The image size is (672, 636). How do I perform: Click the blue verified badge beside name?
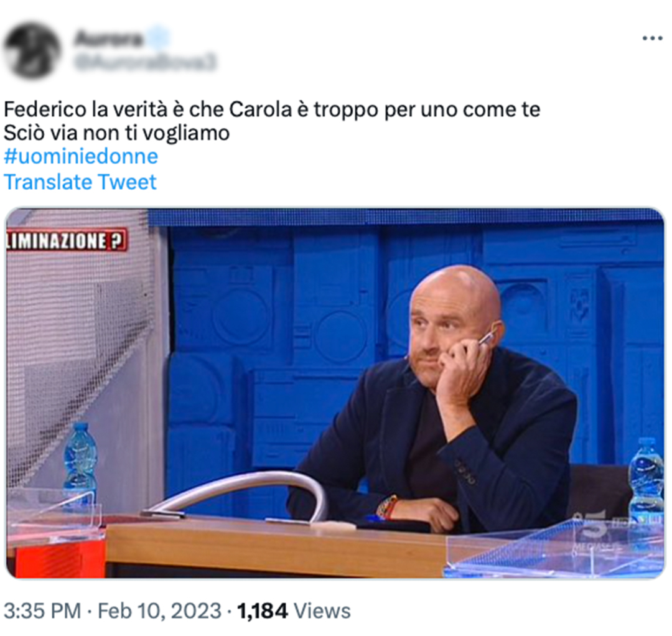[x=157, y=38]
